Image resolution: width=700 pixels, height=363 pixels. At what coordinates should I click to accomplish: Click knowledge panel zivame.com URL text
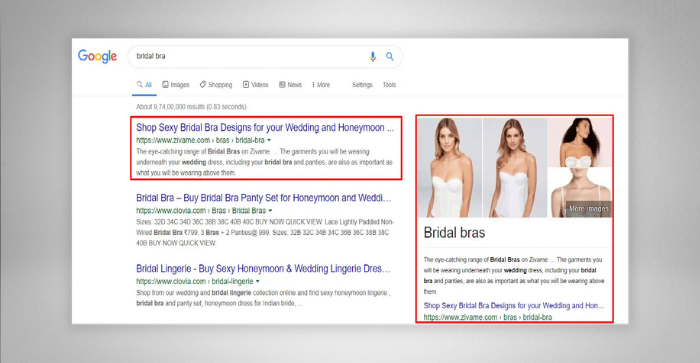point(488,317)
